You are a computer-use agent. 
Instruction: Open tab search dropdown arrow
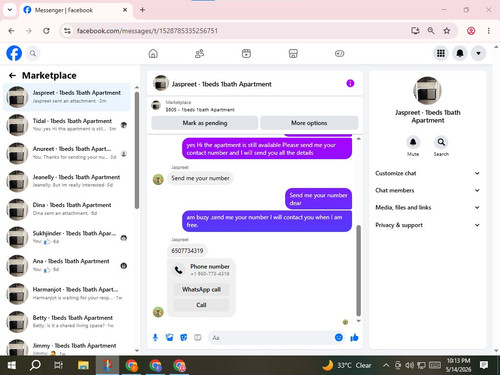click(x=10, y=10)
